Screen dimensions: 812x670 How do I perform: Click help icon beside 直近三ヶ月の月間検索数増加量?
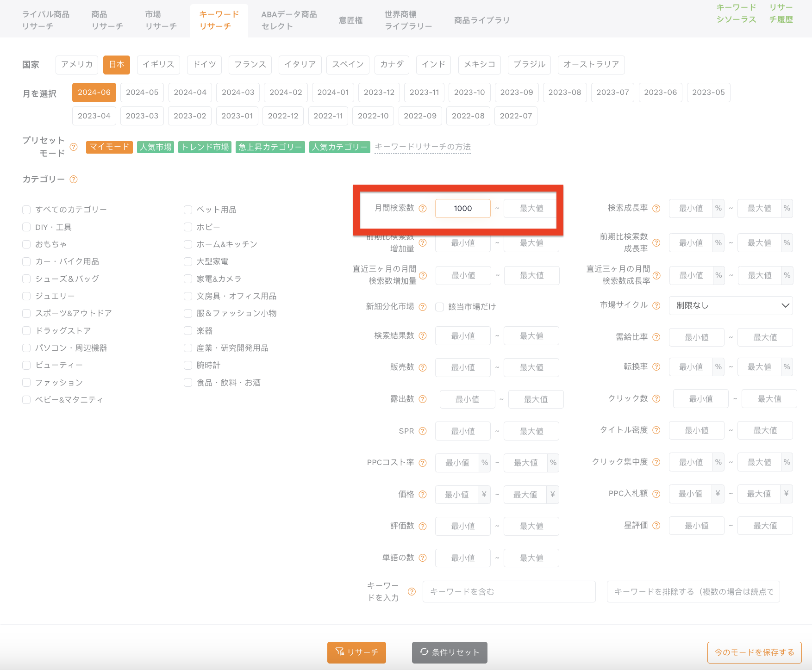coord(423,275)
